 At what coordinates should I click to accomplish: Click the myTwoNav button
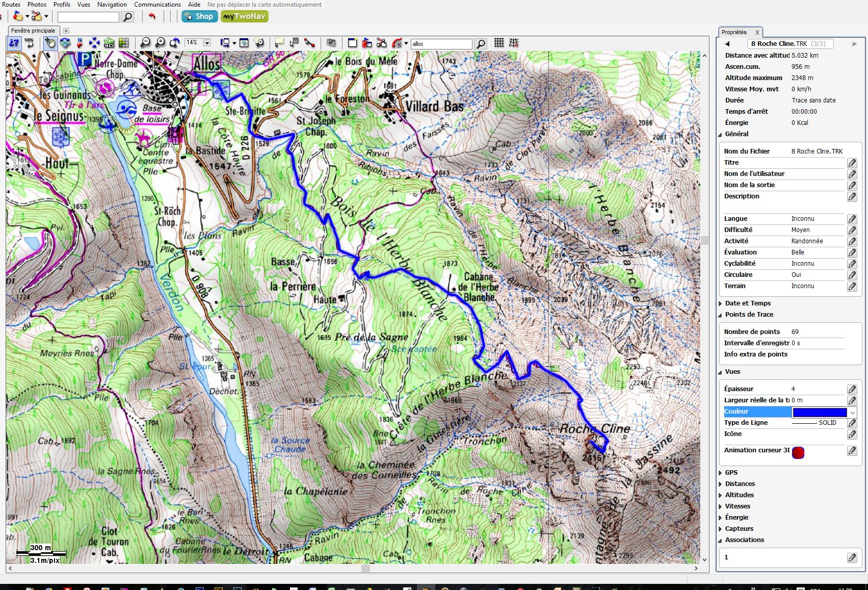click(244, 16)
